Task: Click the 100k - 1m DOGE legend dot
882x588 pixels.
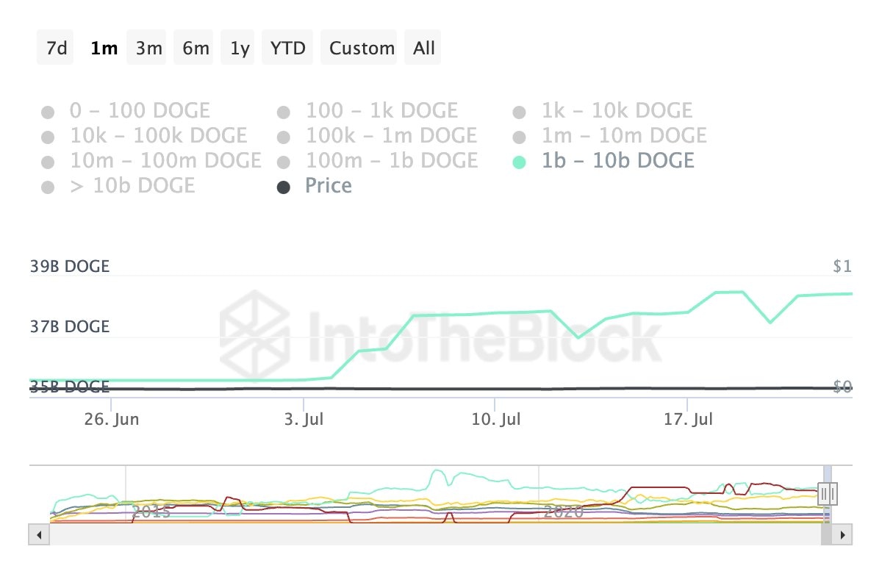Action: (284, 137)
